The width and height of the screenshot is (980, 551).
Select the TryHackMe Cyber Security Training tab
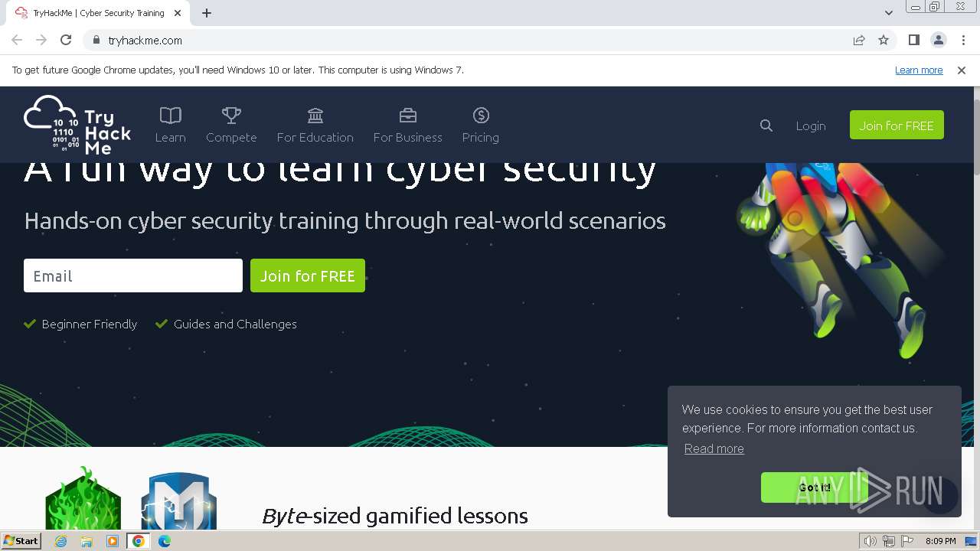tap(100, 13)
